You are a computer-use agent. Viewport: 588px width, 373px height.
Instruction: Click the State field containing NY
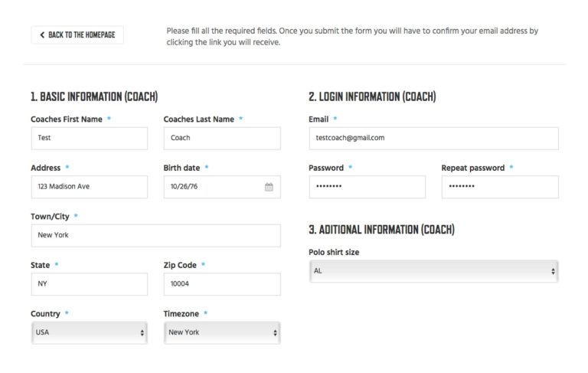pos(90,284)
